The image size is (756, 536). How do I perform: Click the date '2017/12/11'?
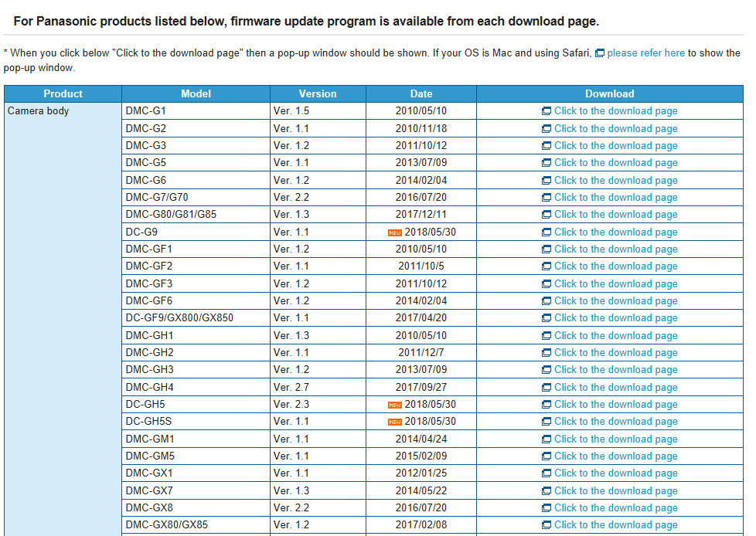coord(421,214)
